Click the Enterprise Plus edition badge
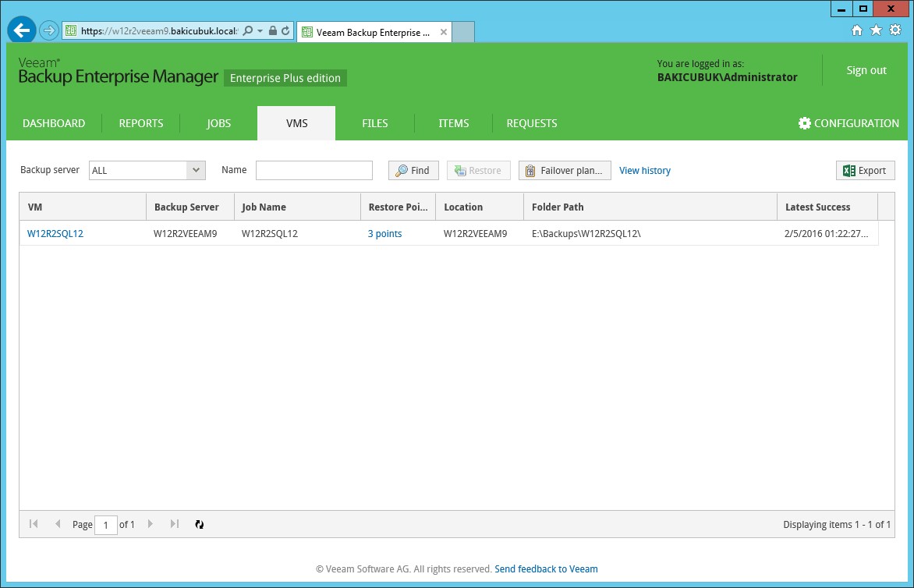Viewport: 914px width, 588px height. click(285, 78)
